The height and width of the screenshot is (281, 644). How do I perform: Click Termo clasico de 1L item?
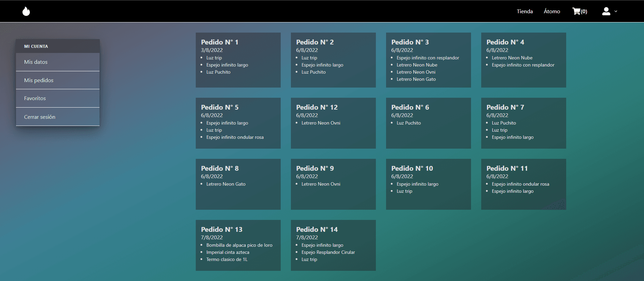(227, 259)
